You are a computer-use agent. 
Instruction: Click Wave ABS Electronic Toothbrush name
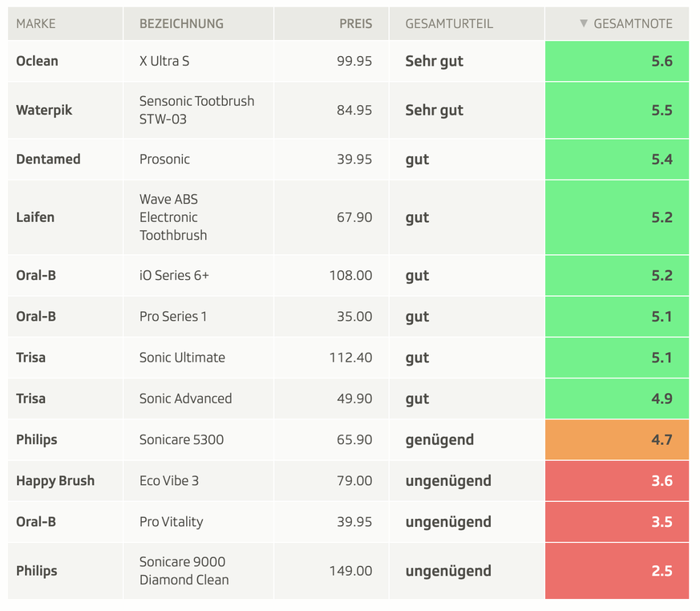tap(173, 217)
